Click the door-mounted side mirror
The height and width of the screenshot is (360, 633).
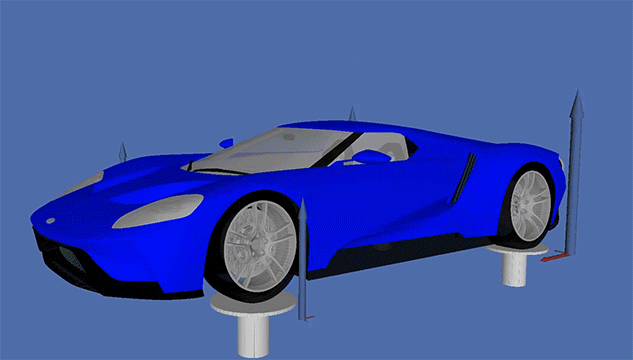[371, 157]
